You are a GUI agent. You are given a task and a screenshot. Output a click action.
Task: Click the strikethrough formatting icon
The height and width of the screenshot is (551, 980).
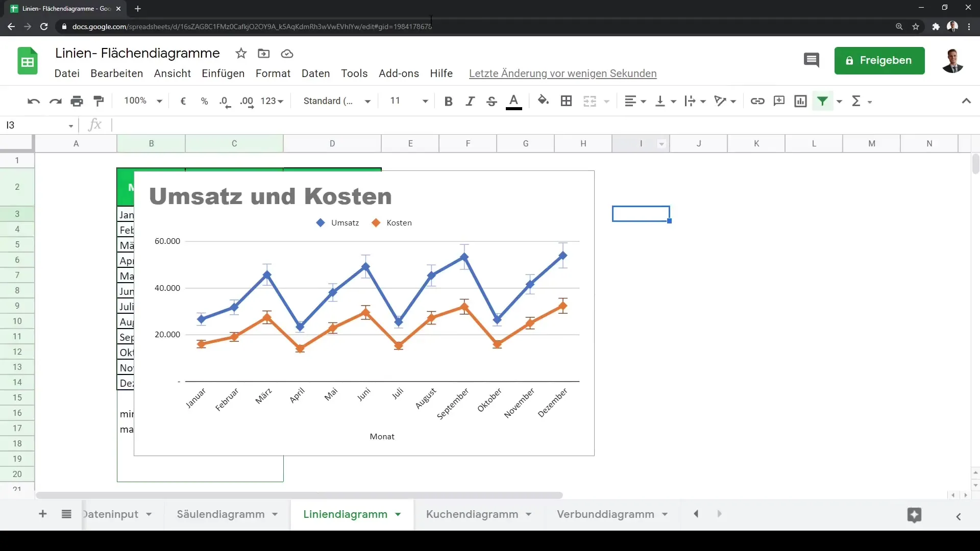coord(492,101)
